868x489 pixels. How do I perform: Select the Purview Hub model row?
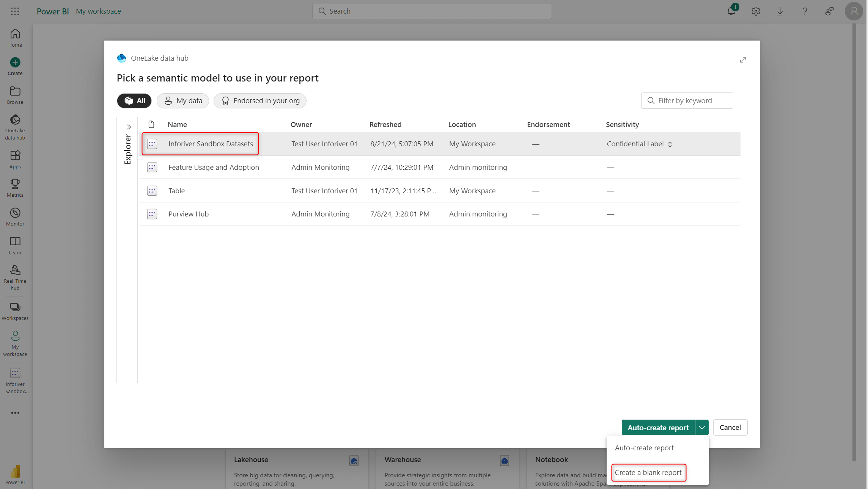439,214
